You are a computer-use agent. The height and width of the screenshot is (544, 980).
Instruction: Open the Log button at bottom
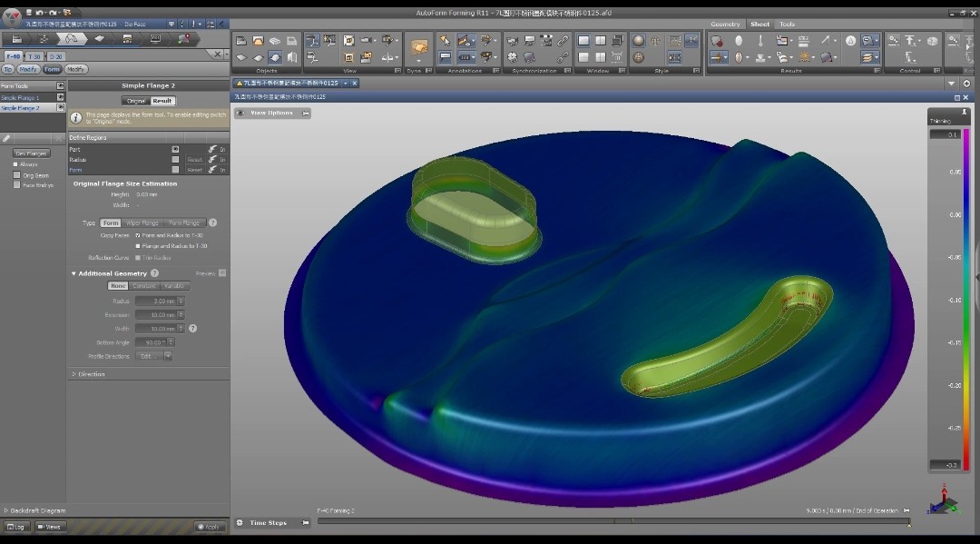[x=16, y=527]
